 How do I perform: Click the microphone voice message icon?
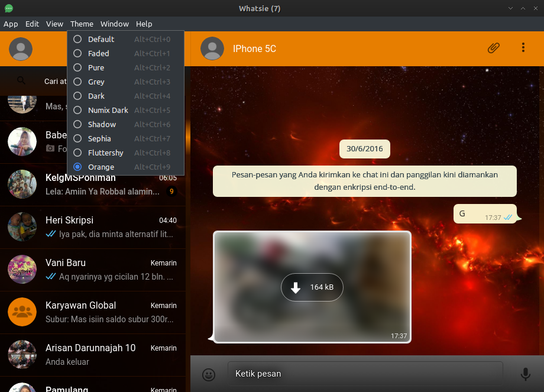tap(526, 374)
